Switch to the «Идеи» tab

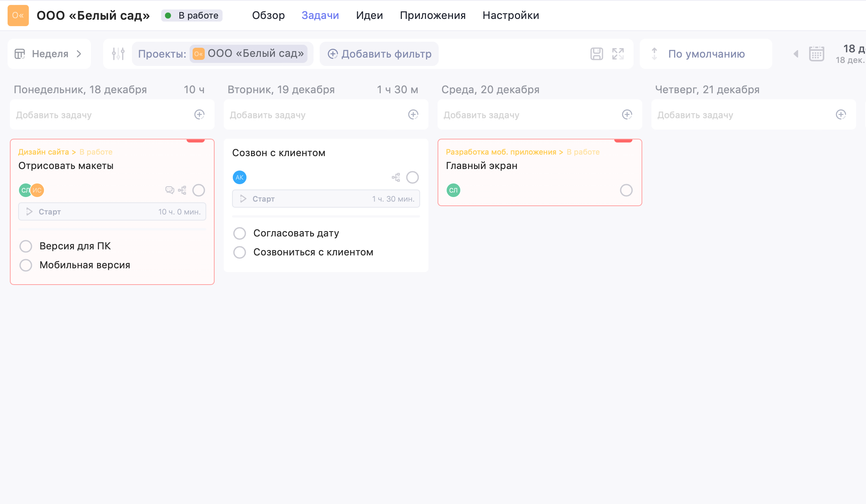click(369, 15)
